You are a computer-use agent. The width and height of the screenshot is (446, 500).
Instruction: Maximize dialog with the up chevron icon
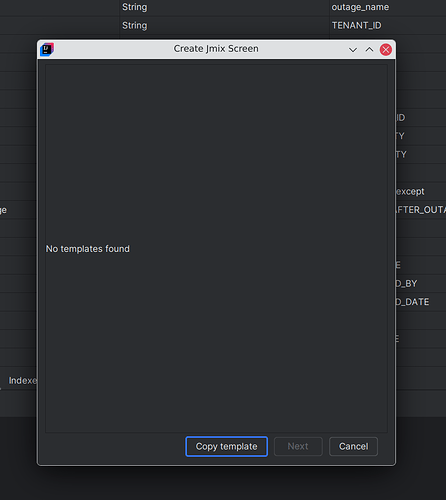click(369, 50)
